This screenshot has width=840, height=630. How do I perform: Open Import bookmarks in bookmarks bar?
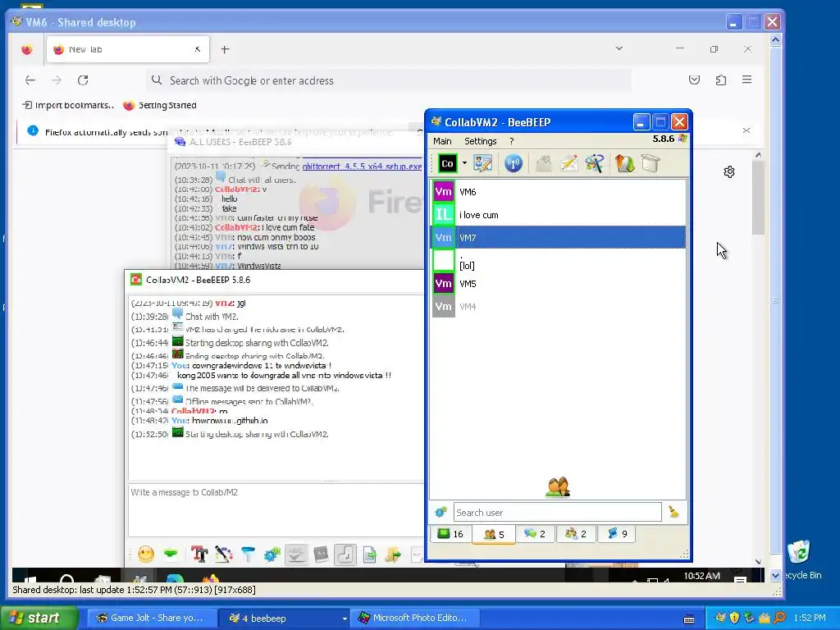point(68,105)
